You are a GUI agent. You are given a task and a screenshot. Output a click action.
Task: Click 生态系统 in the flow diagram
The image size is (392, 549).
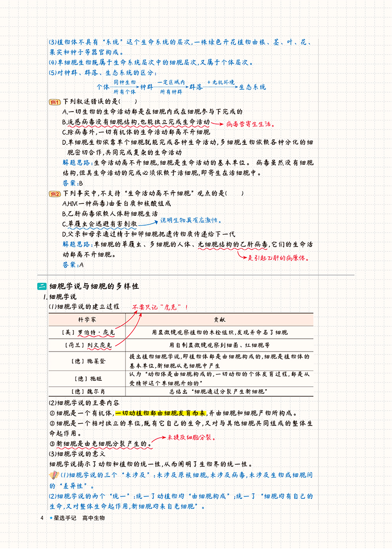coord(253,87)
